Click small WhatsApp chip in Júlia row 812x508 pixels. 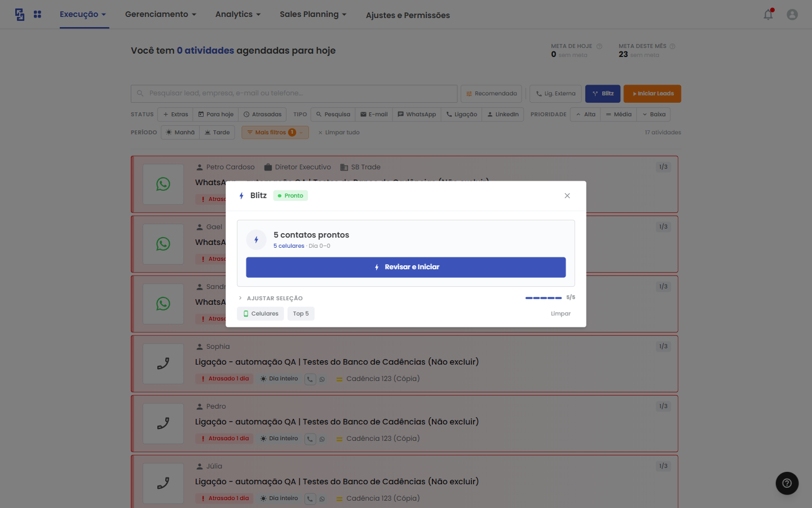(322, 499)
